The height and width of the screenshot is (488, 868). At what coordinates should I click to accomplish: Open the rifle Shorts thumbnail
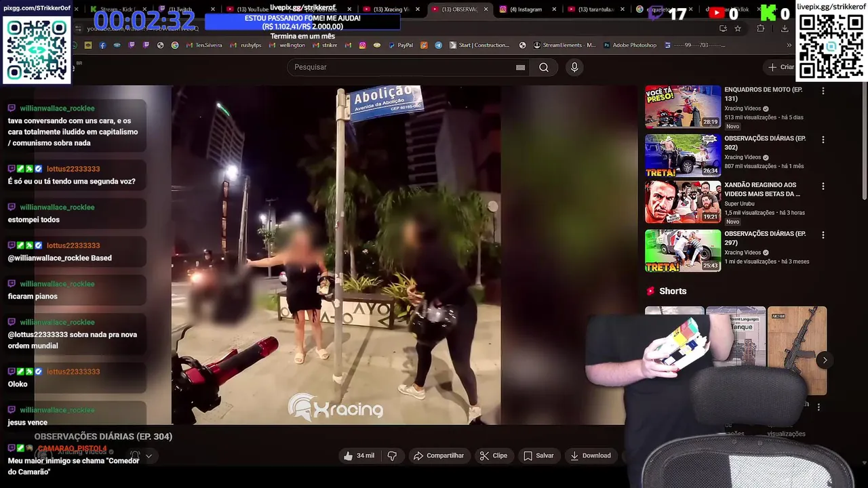point(797,350)
